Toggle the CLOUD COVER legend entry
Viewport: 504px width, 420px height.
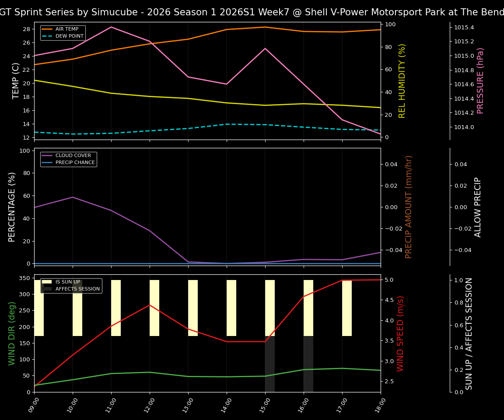(x=73, y=155)
